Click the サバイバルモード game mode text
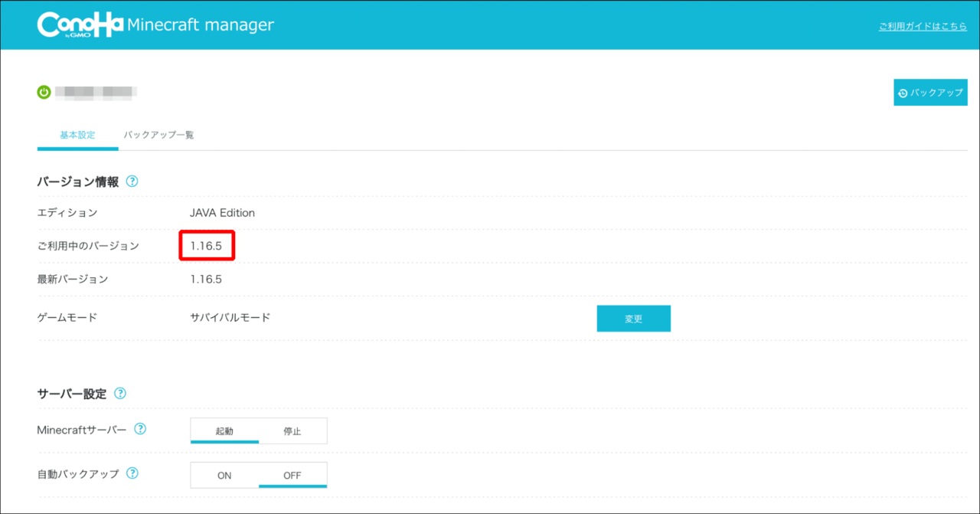980x514 pixels. point(230,317)
